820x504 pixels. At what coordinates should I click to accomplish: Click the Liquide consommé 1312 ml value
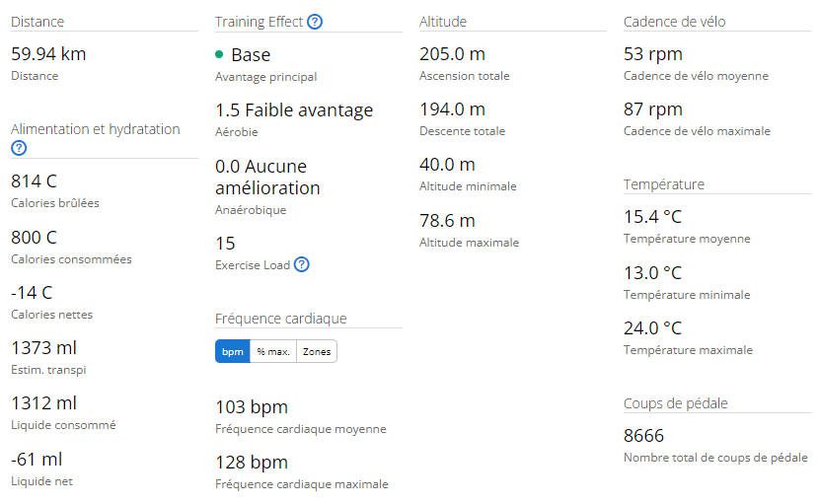(44, 403)
